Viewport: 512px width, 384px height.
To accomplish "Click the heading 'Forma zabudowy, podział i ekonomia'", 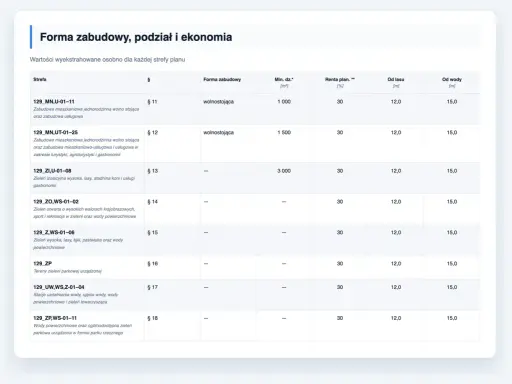I will click(136, 37).
